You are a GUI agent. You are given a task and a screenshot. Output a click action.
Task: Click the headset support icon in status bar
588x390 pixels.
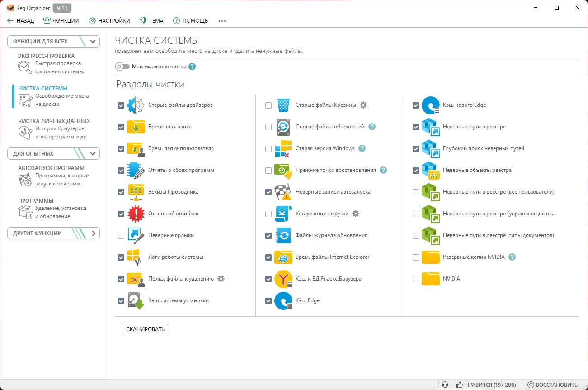tap(445, 385)
